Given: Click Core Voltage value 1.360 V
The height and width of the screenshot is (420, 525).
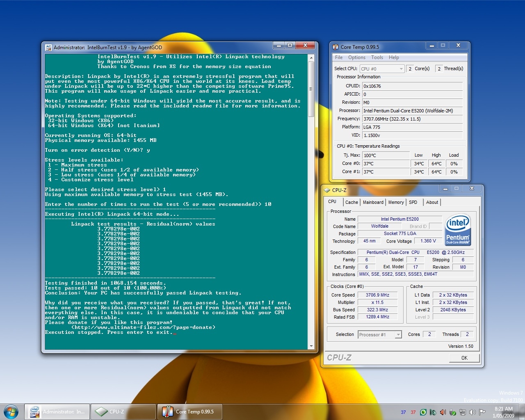Looking at the screenshot, I should pyautogui.click(x=428, y=241).
